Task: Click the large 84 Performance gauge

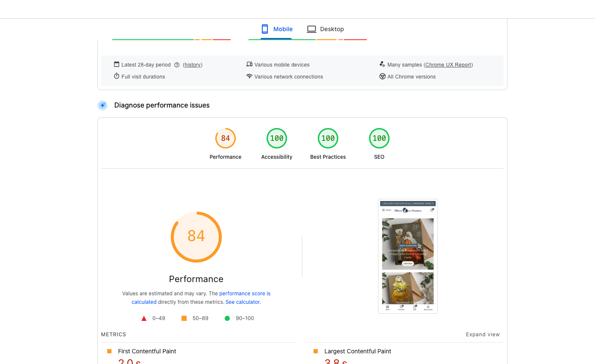Action: (196, 237)
